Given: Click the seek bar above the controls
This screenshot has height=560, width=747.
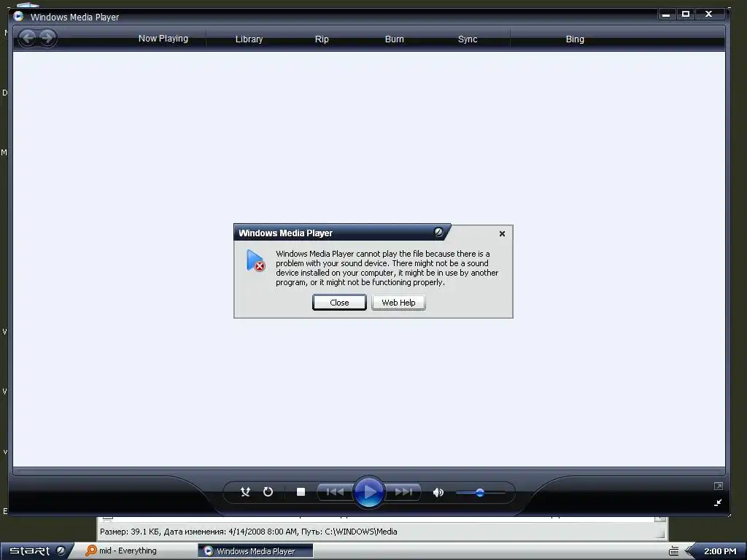Looking at the screenshot, I should pos(368,472).
